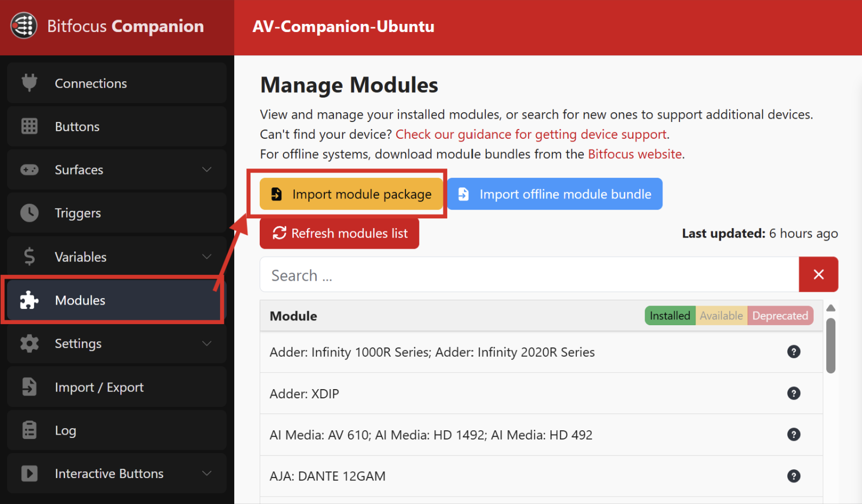Click Import offline module bundle button

(555, 194)
